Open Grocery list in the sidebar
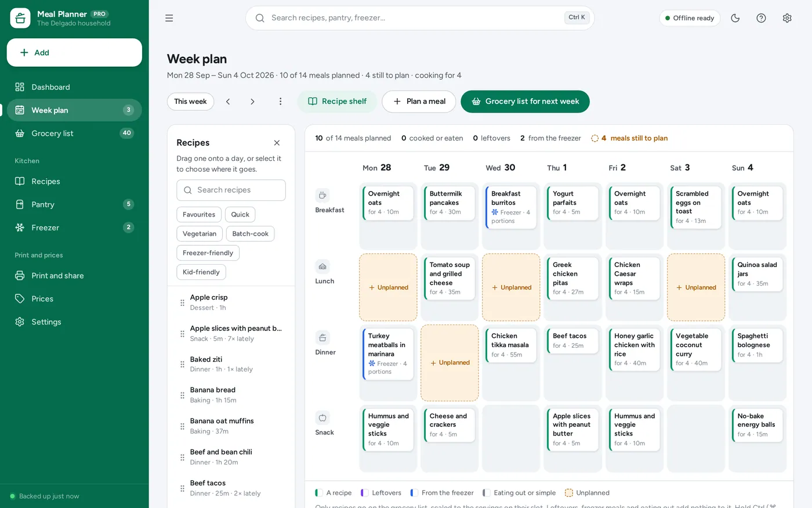This screenshot has height=508, width=812. pyautogui.click(x=74, y=134)
